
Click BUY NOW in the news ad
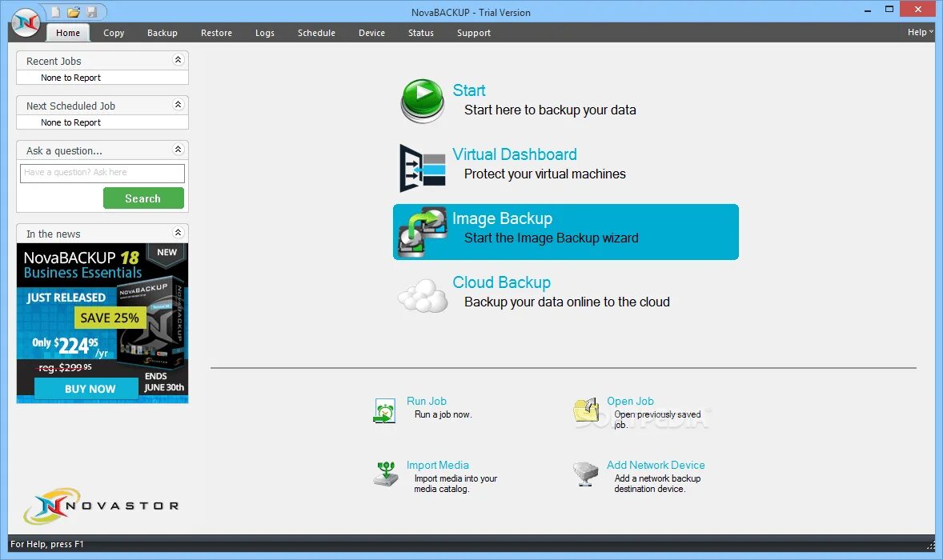(86, 389)
